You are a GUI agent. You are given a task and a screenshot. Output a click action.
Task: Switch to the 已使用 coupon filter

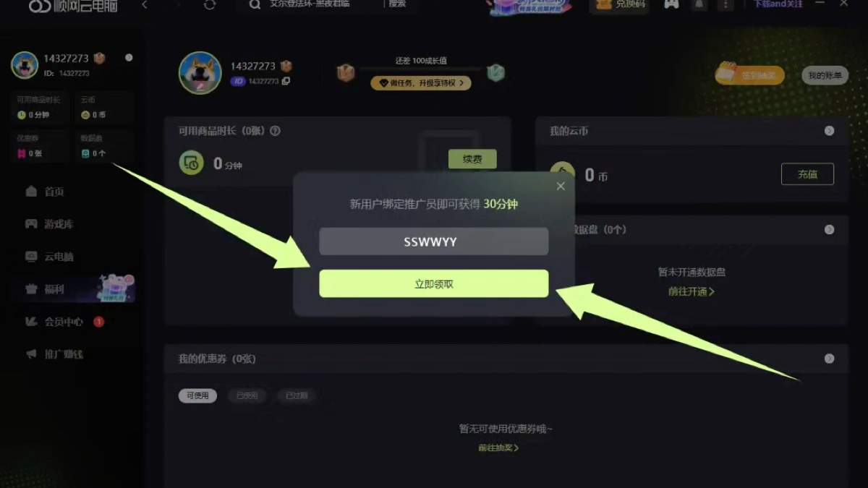pyautogui.click(x=247, y=395)
